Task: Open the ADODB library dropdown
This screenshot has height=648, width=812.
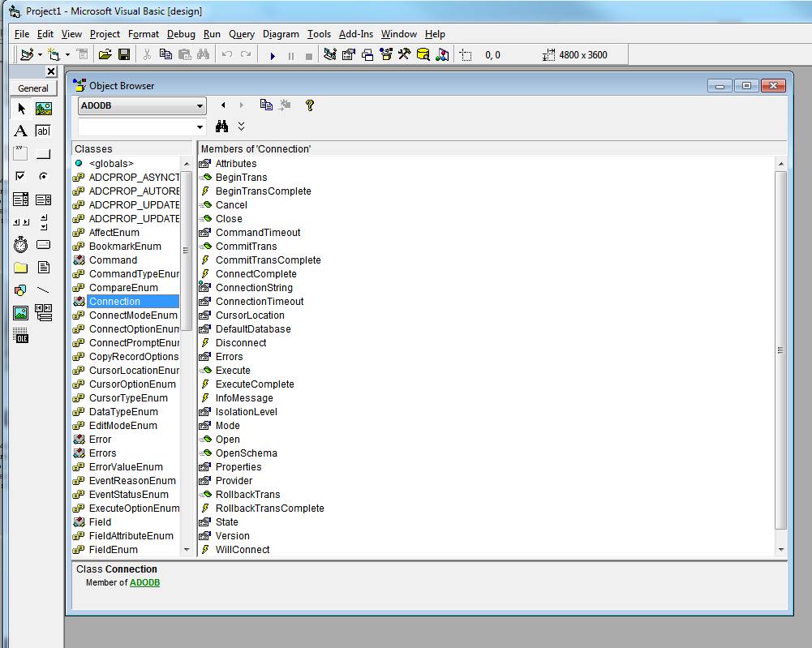Action: coord(200,106)
